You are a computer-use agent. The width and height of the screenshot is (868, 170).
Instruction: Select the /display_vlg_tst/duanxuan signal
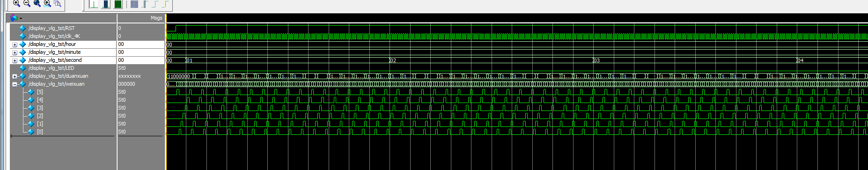point(58,76)
